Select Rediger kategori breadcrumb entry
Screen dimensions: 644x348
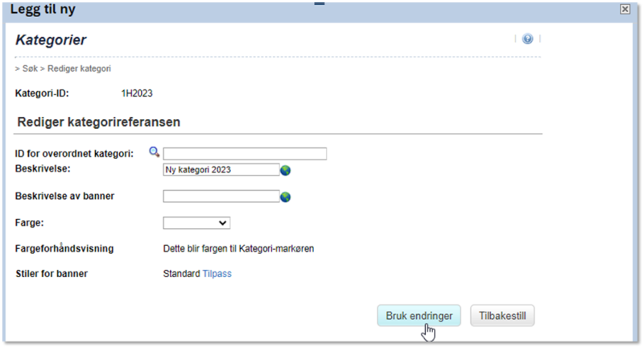point(79,68)
